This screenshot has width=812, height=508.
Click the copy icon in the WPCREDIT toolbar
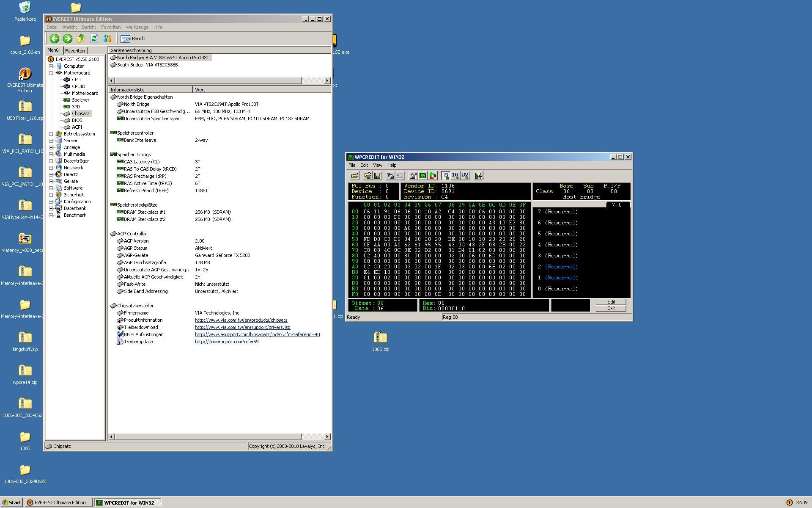(390, 176)
